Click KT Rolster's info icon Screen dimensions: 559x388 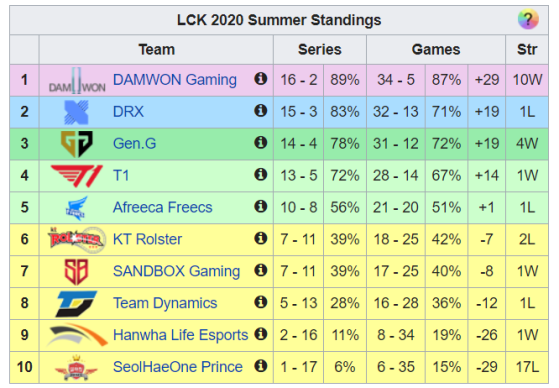tap(261, 238)
